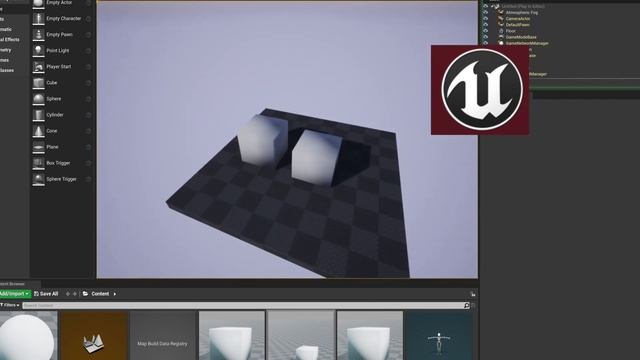This screenshot has height=360, width=640.
Task: Pick the Plane shape icon
Action: pos(38,147)
